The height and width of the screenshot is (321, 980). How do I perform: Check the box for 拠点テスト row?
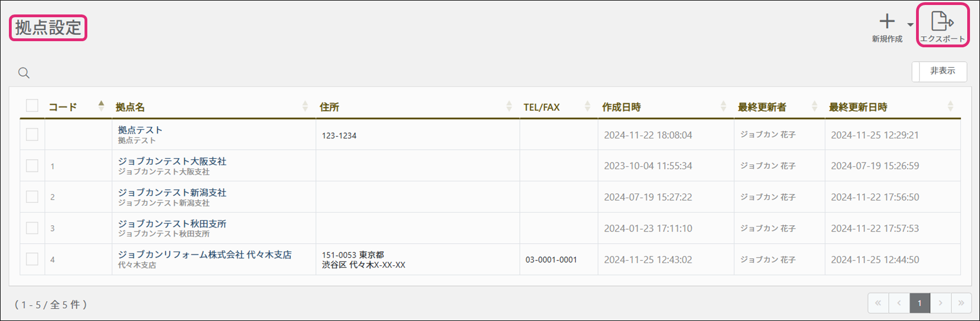pyautogui.click(x=32, y=135)
